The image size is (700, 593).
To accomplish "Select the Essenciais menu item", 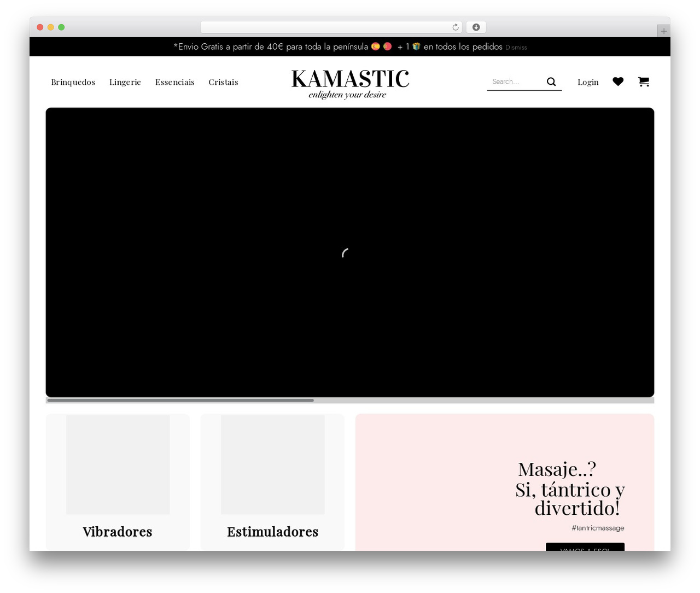I will point(175,82).
